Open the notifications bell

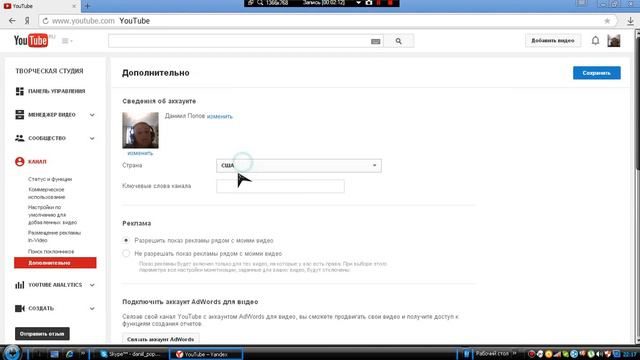point(596,40)
